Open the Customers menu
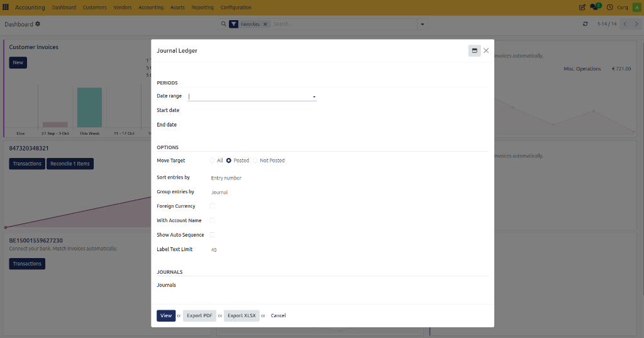This screenshot has width=644, height=338. [x=94, y=8]
